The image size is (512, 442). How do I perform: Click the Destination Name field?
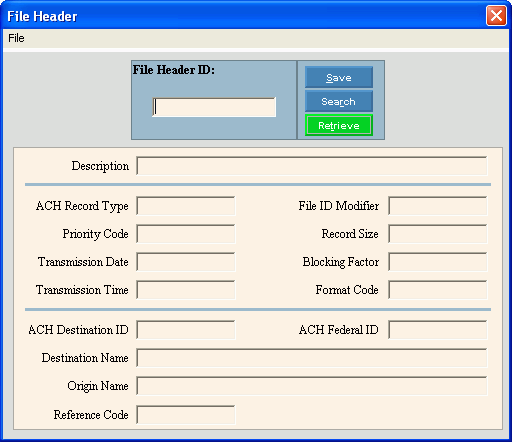[312, 358]
